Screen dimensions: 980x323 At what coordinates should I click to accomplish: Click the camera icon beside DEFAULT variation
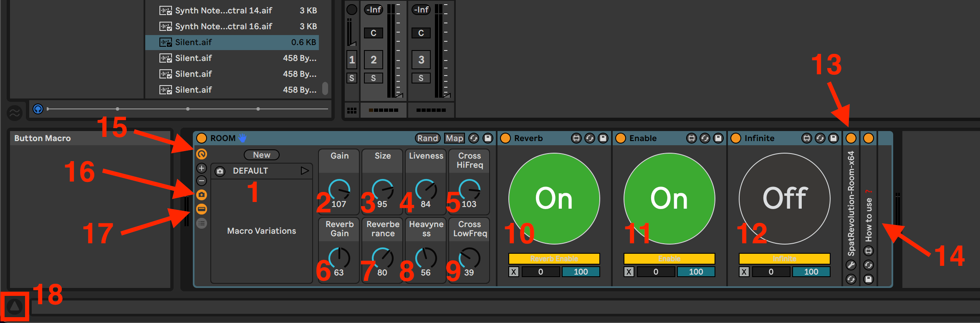220,171
